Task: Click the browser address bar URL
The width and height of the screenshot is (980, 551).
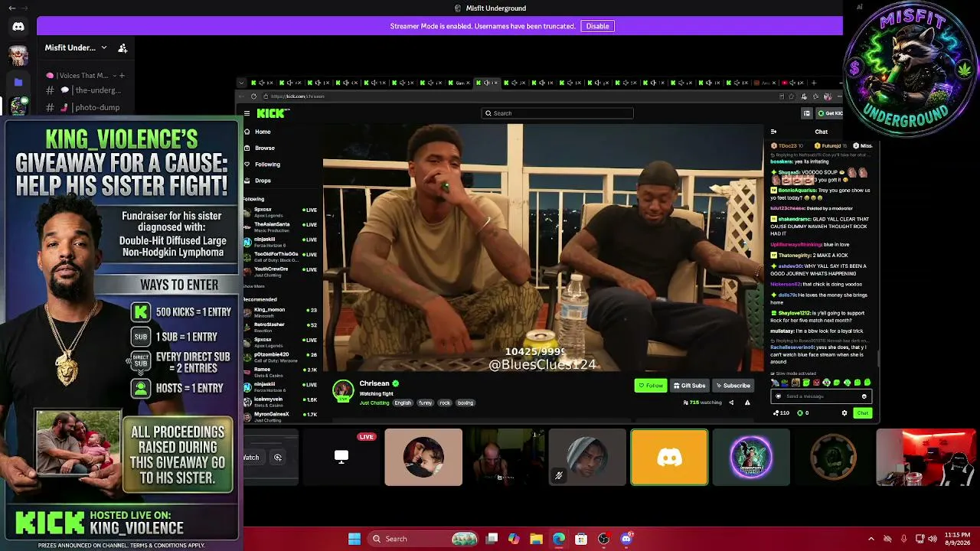Action: [298, 96]
